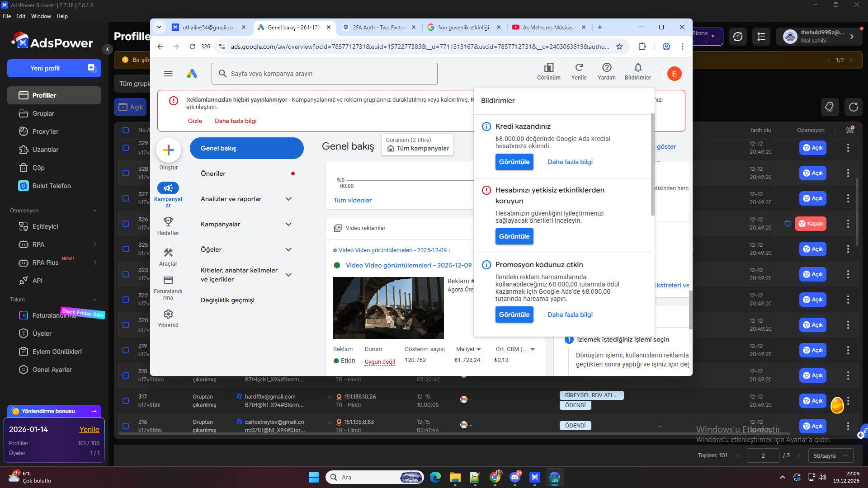Open Görünüm appearance icon in Google Ads
This screenshot has height=488, width=868.
click(x=548, y=71)
